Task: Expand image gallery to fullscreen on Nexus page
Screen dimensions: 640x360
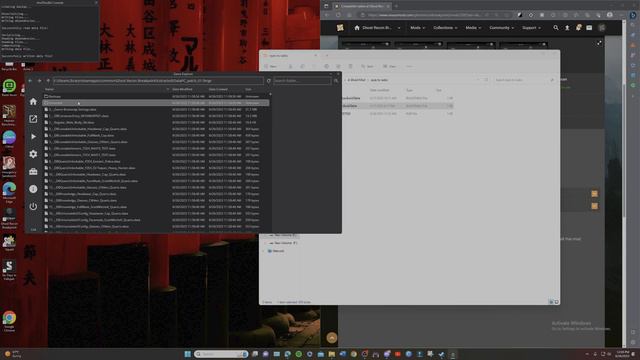Action: 599,43
